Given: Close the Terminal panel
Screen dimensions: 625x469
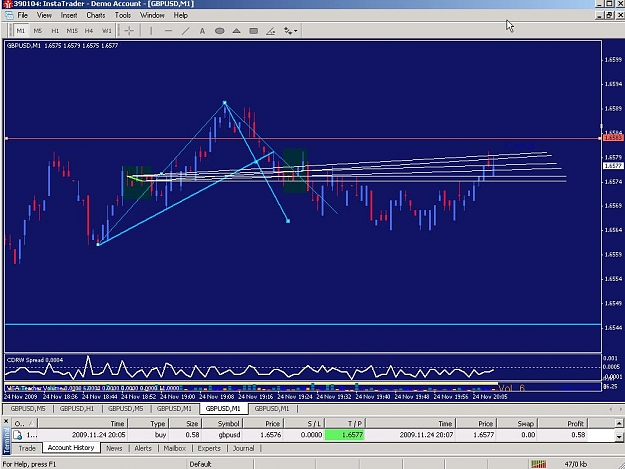Looking at the screenshot, I should pyautogui.click(x=6, y=421).
